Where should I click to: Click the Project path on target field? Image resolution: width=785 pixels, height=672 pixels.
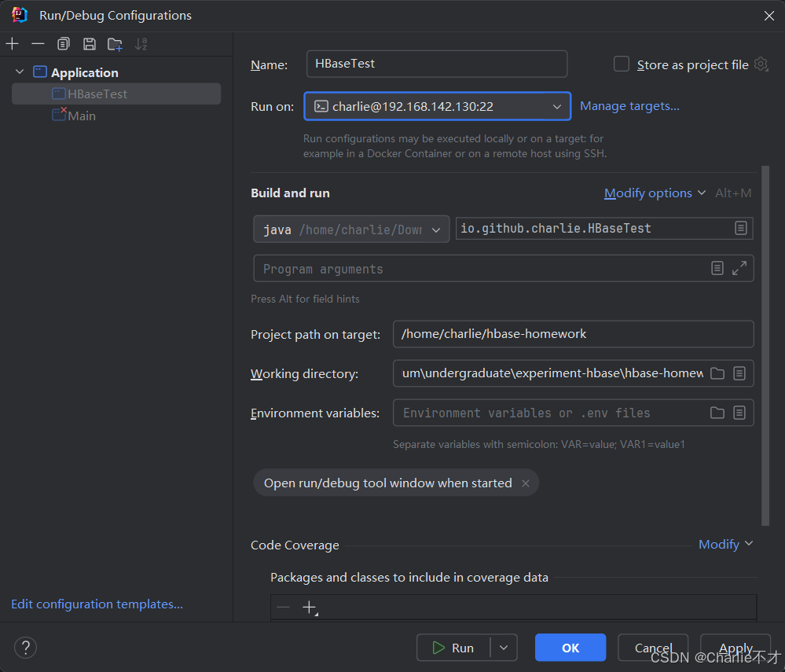pos(573,334)
